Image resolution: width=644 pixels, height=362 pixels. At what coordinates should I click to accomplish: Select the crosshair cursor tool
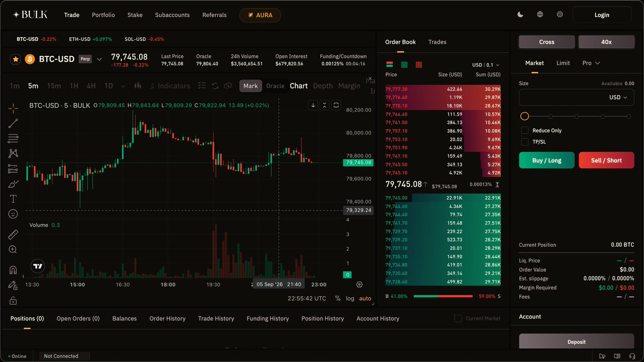click(x=13, y=108)
